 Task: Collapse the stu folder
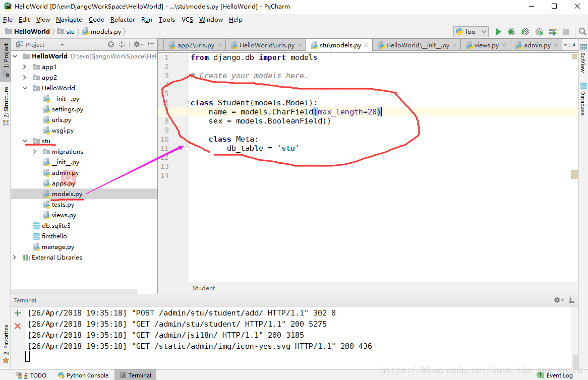pyautogui.click(x=25, y=141)
